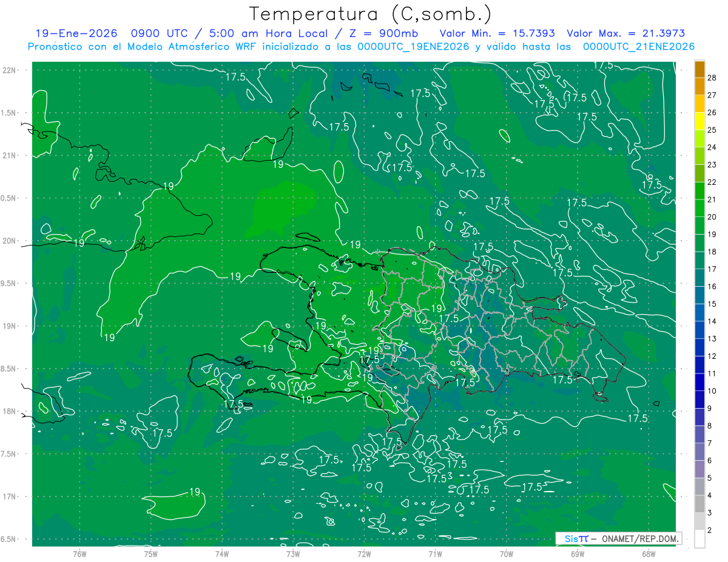Pick the dark orange swatch topping the legend
Screen dimensions: 728x562
699,69
